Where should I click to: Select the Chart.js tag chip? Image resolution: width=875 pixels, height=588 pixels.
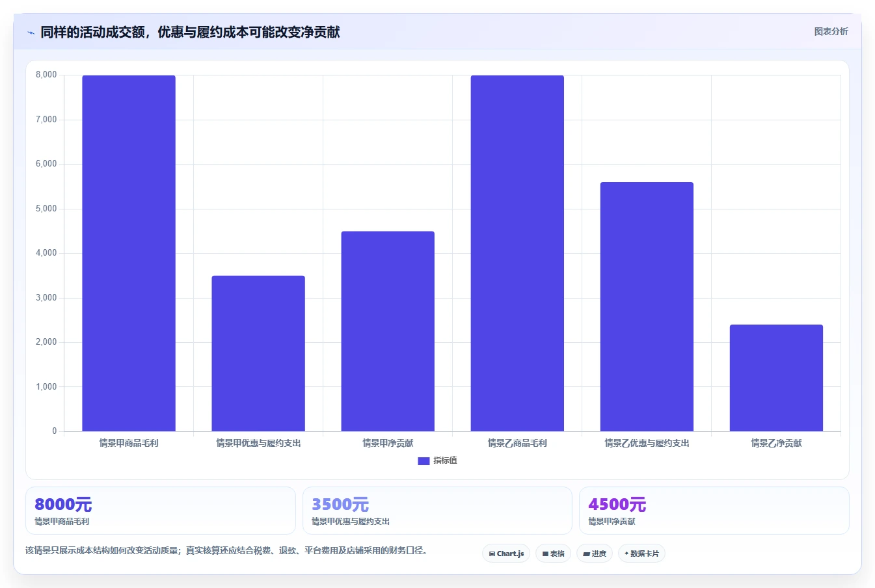(x=506, y=554)
